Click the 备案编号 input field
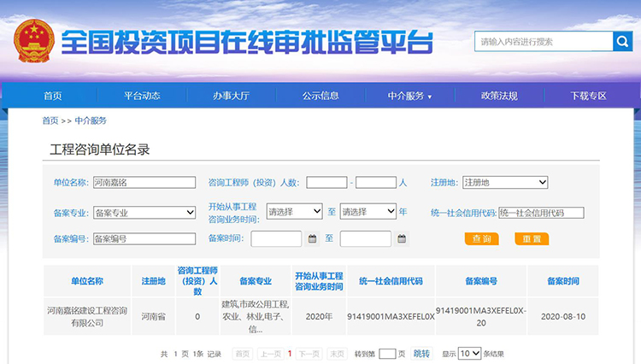The width and height of the screenshot is (641, 364). coord(144,238)
